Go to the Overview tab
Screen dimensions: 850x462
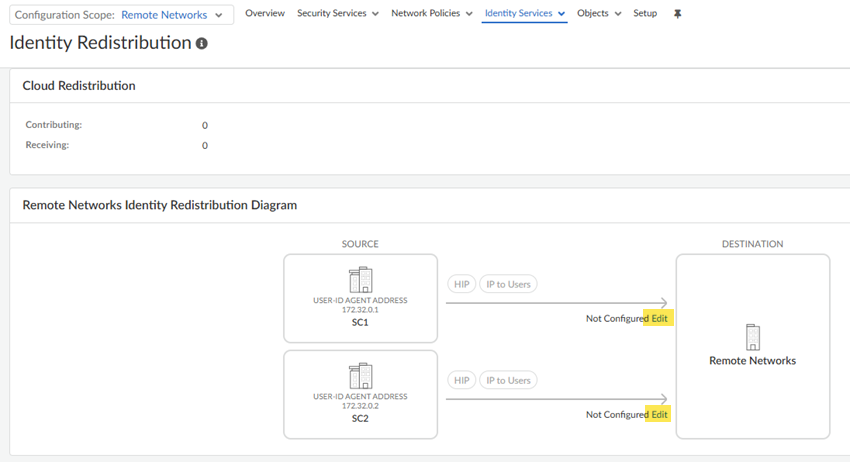coord(265,14)
